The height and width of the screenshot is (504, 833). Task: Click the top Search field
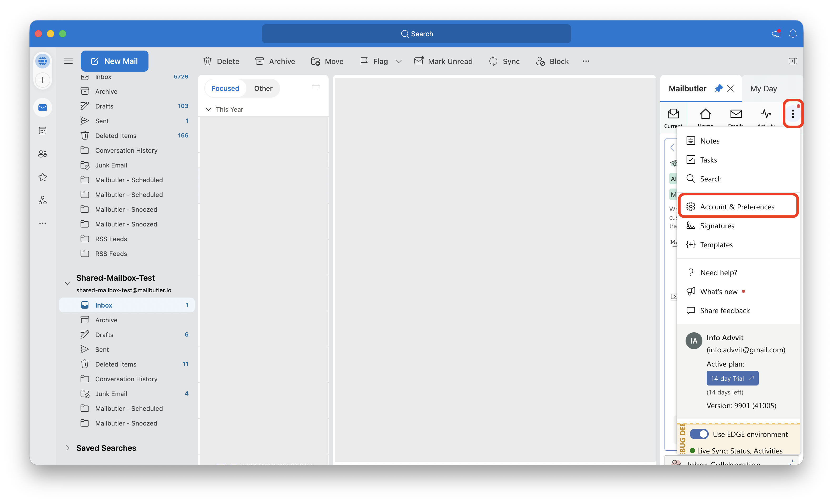coord(416,33)
